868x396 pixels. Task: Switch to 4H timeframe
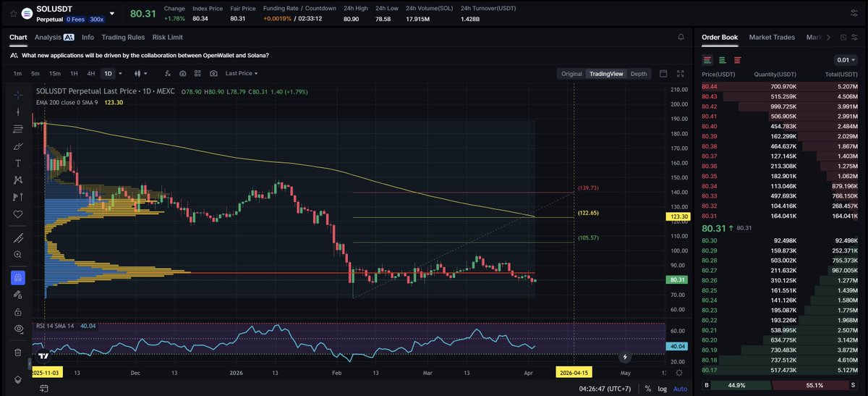91,73
